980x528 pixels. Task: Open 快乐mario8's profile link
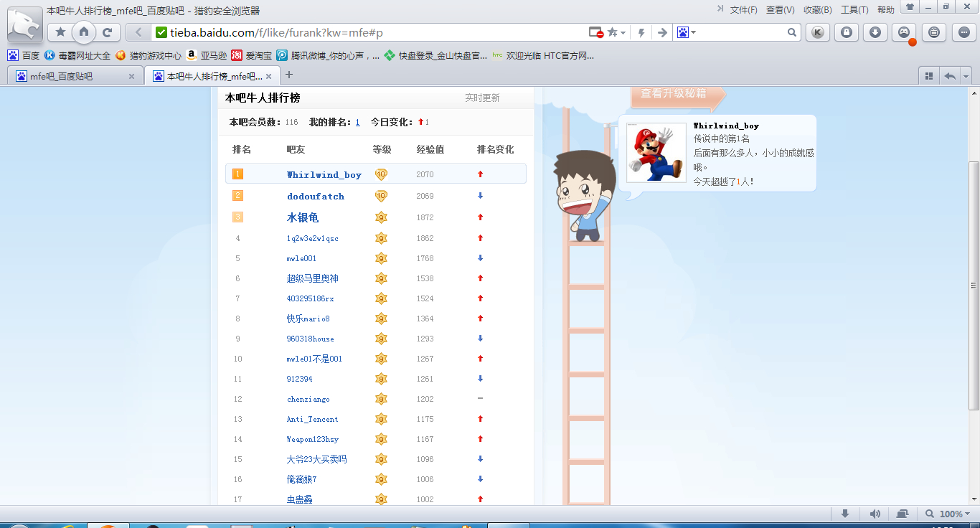(x=308, y=319)
